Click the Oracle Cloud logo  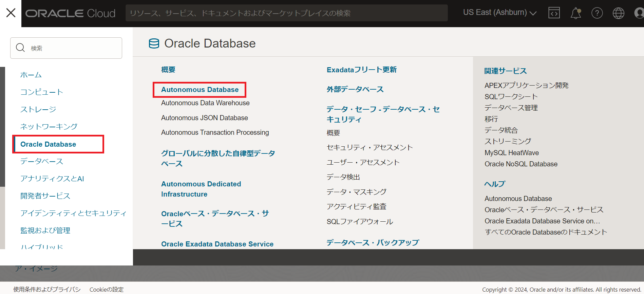coord(71,13)
